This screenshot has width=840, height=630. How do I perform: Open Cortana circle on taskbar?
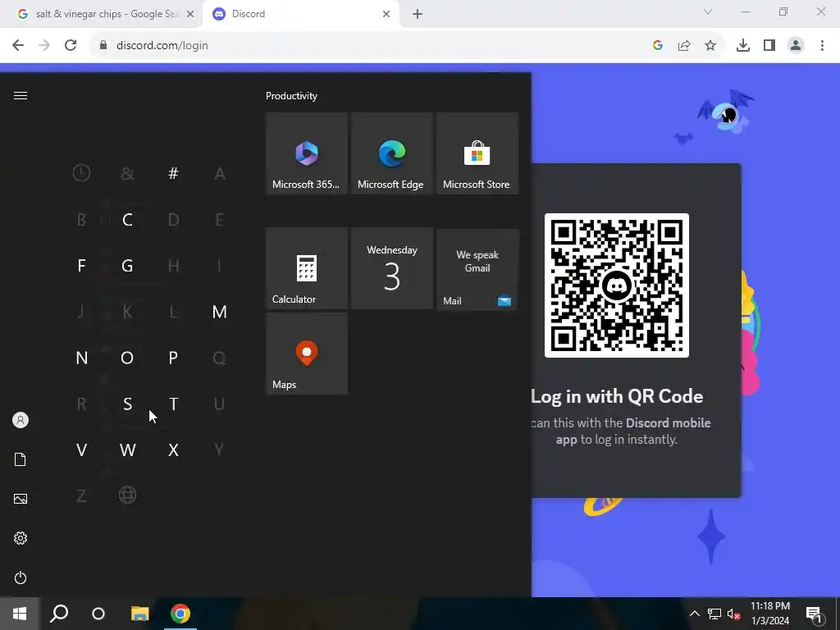click(x=98, y=614)
